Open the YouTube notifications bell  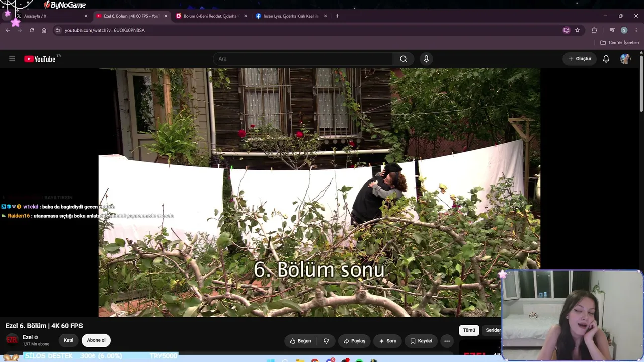[x=606, y=59]
